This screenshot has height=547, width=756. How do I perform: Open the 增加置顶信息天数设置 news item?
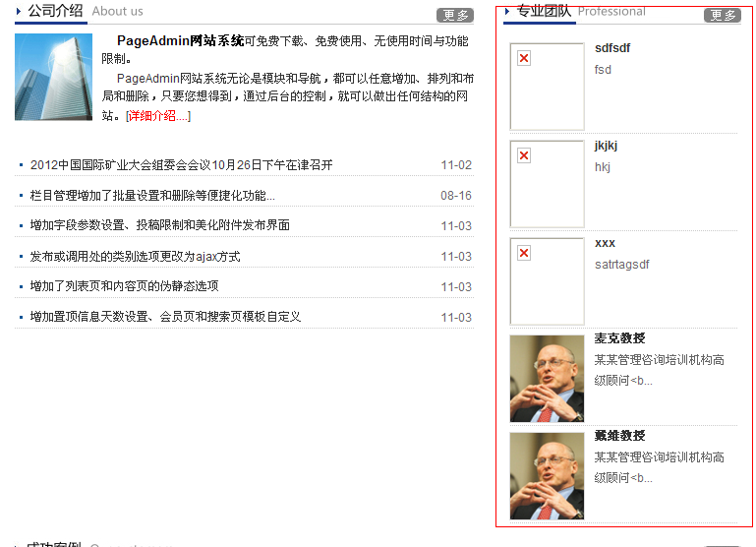165,317
